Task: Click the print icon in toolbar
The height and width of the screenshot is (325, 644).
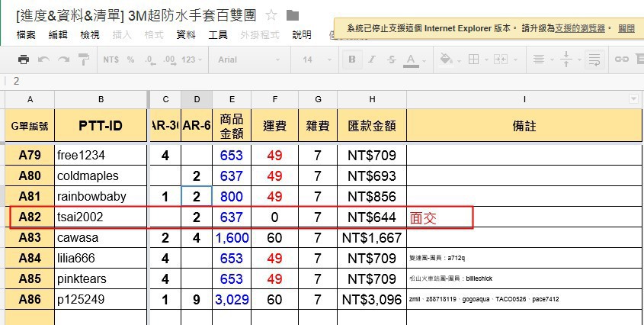Action: [24, 60]
